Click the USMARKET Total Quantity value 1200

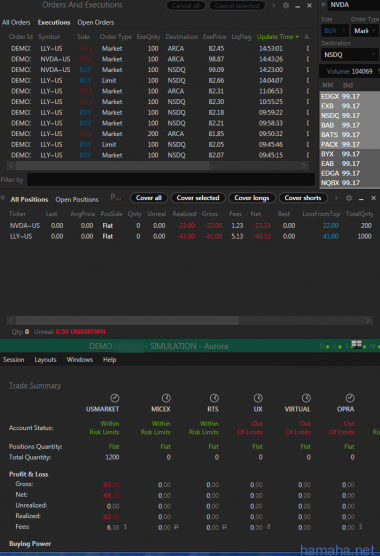coord(112,457)
